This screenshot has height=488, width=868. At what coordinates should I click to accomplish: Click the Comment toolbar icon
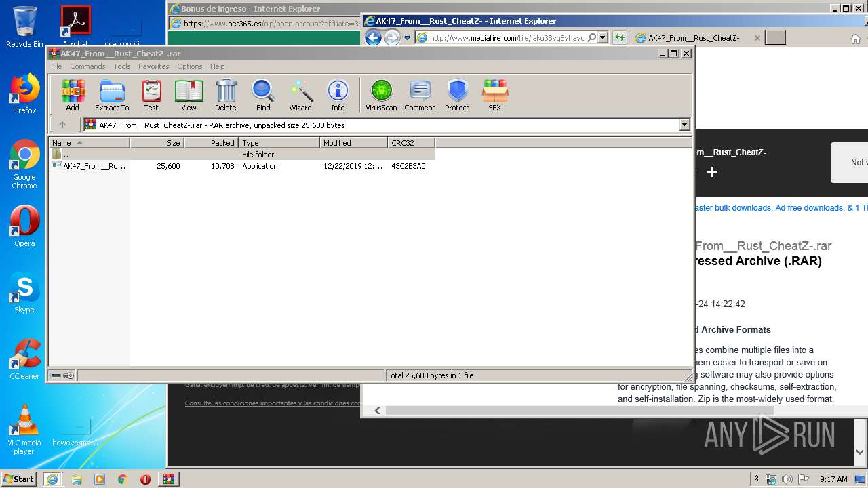point(420,95)
